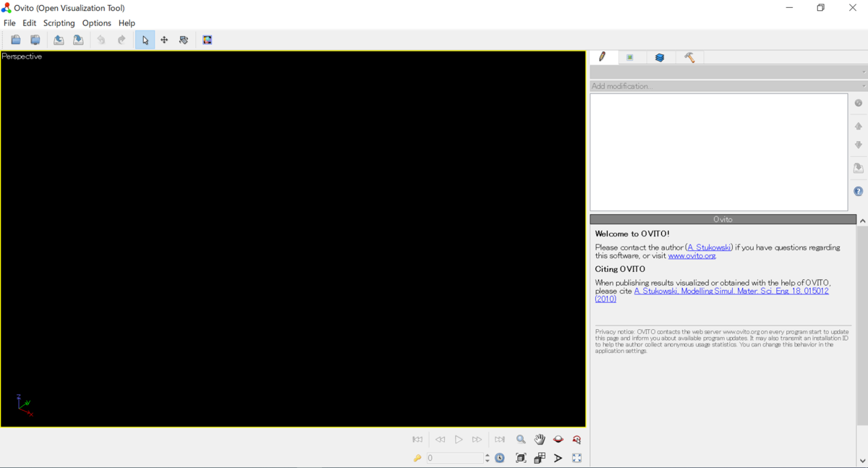The width and height of the screenshot is (868, 468).
Task: Open the www.ovito.org link
Action: coord(692,256)
